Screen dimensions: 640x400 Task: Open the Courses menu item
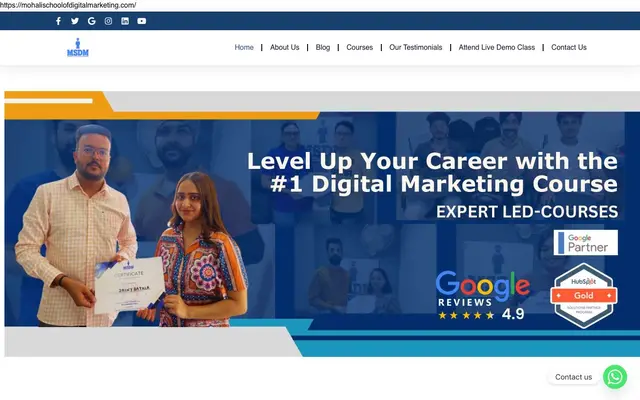(x=360, y=47)
